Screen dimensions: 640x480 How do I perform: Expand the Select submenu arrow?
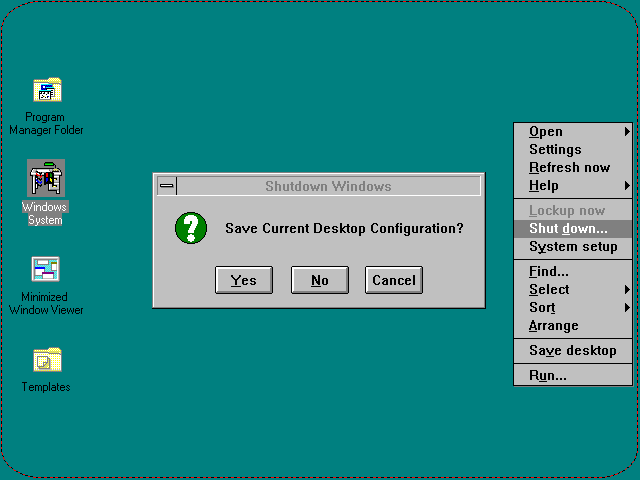point(627,289)
